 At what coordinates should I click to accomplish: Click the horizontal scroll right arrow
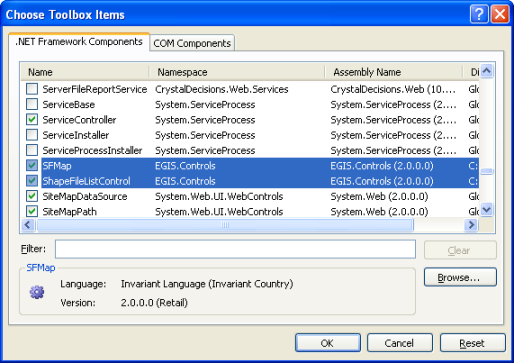(471, 225)
